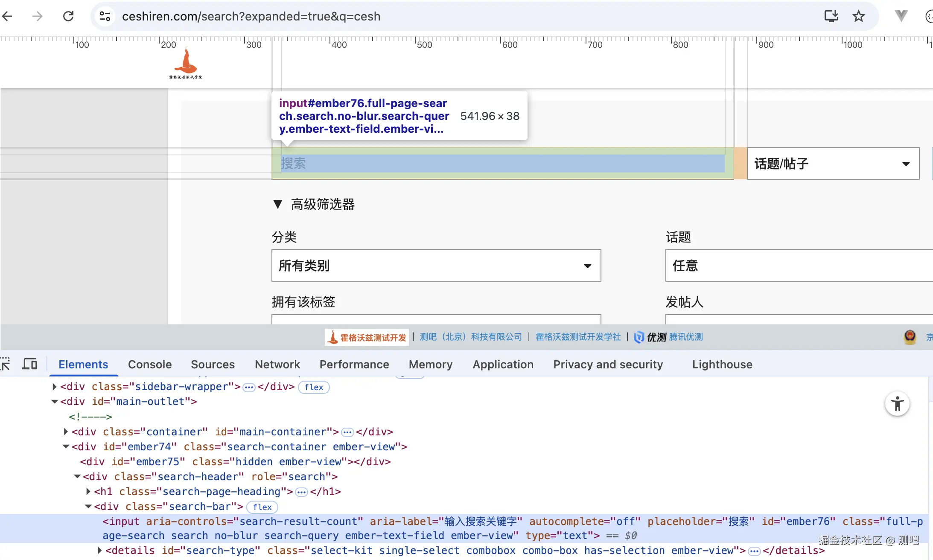Open the Network tab in DevTools

[x=277, y=365]
